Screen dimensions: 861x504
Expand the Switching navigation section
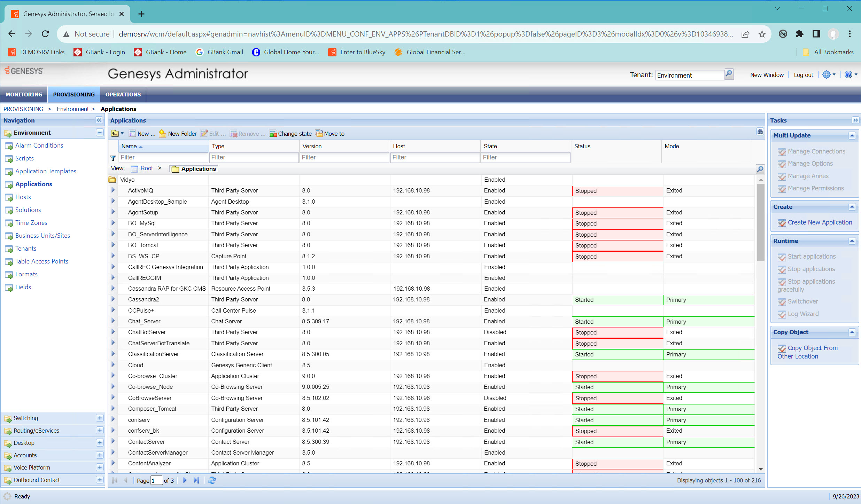(x=100, y=418)
